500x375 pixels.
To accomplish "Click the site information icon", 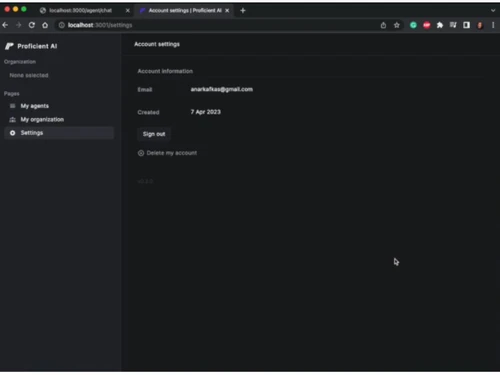I will (x=62, y=25).
